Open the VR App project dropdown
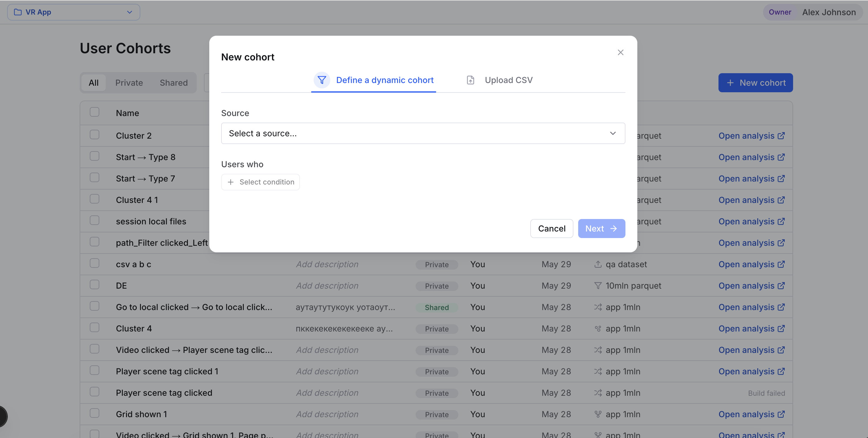The image size is (868, 438). coord(73,12)
